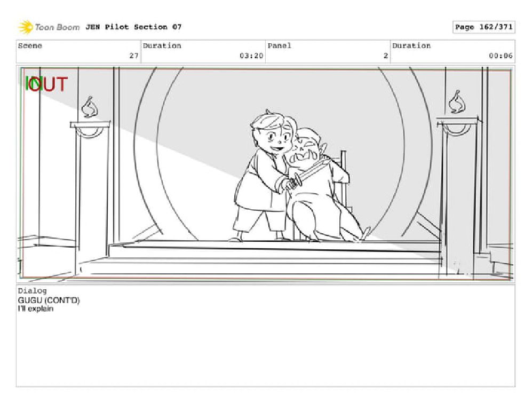Click the storyboard panel drawing
This screenshot has height=411, width=532.
point(266,174)
